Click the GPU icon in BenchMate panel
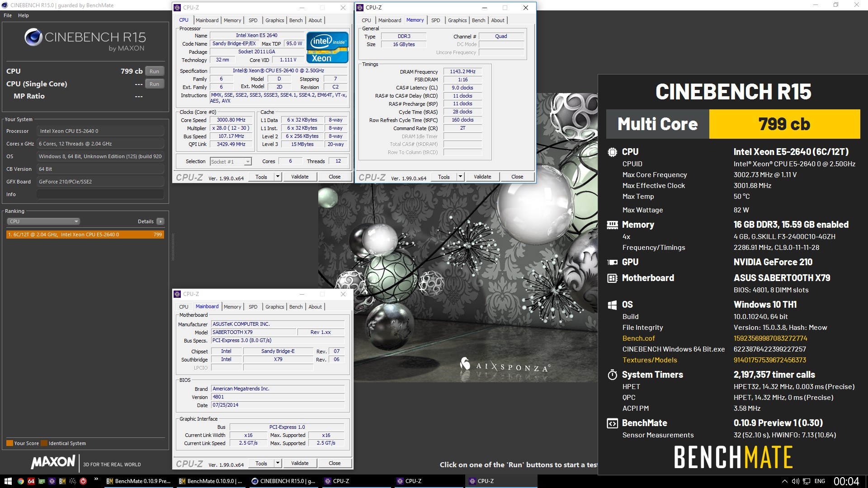The width and height of the screenshot is (868, 488). [612, 262]
